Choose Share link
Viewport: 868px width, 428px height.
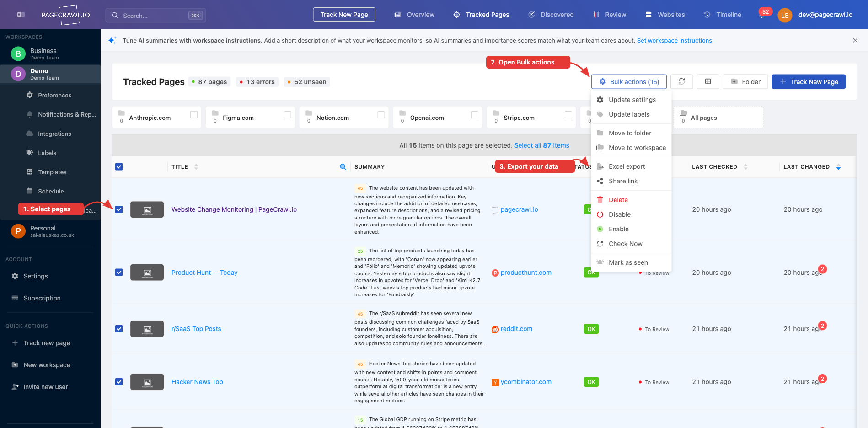pos(632,181)
